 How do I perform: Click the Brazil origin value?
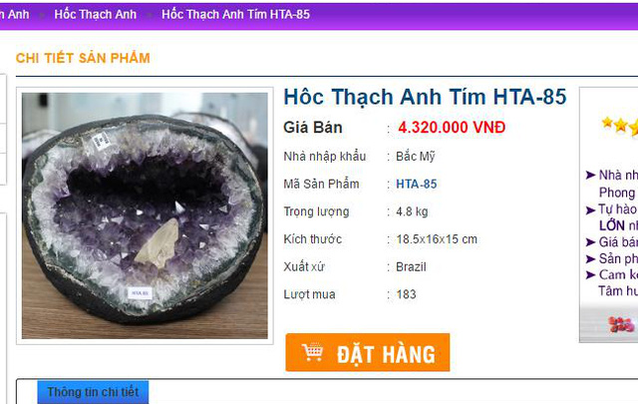point(411,267)
